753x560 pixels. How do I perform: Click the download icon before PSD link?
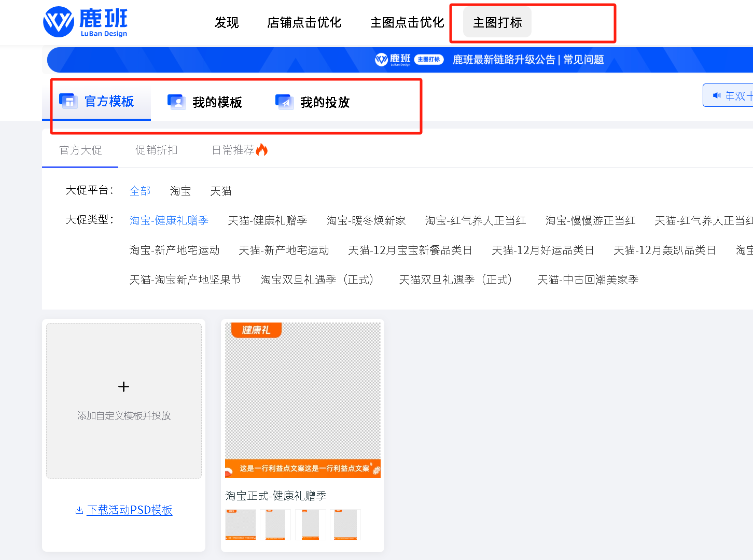(x=79, y=510)
